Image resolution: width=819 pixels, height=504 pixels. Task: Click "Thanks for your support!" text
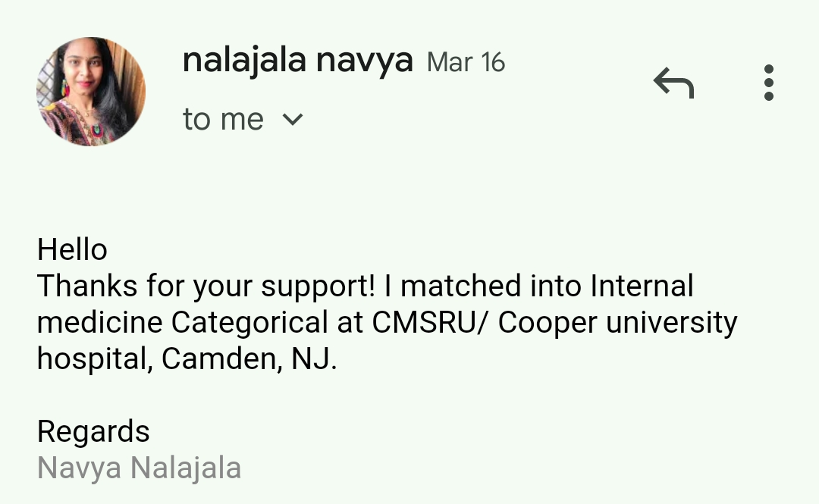click(206, 286)
